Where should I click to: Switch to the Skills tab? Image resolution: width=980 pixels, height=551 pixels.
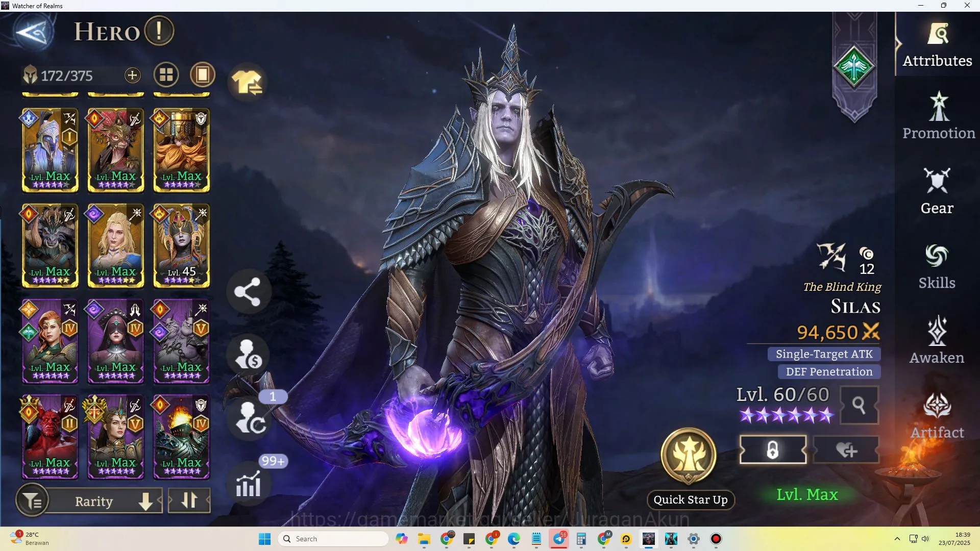pyautogui.click(x=937, y=266)
